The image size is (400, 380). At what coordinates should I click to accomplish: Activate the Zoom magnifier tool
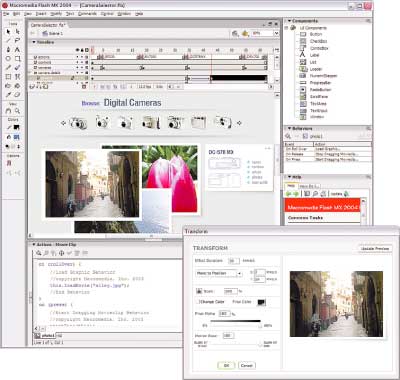point(18,111)
